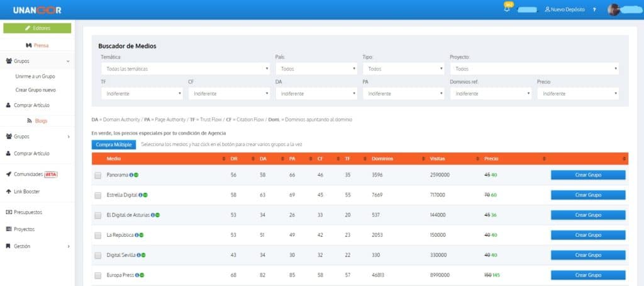Open Proyectos section
Image resolution: width=644 pixels, height=286 pixels.
(21, 229)
